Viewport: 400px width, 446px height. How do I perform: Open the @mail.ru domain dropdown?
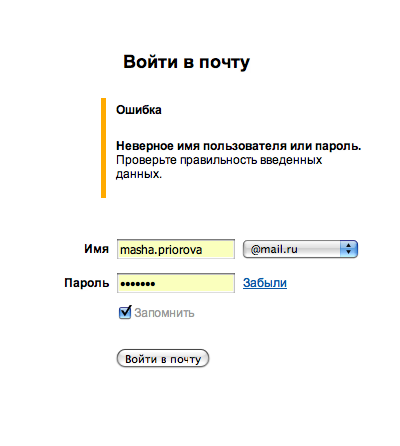(x=300, y=249)
